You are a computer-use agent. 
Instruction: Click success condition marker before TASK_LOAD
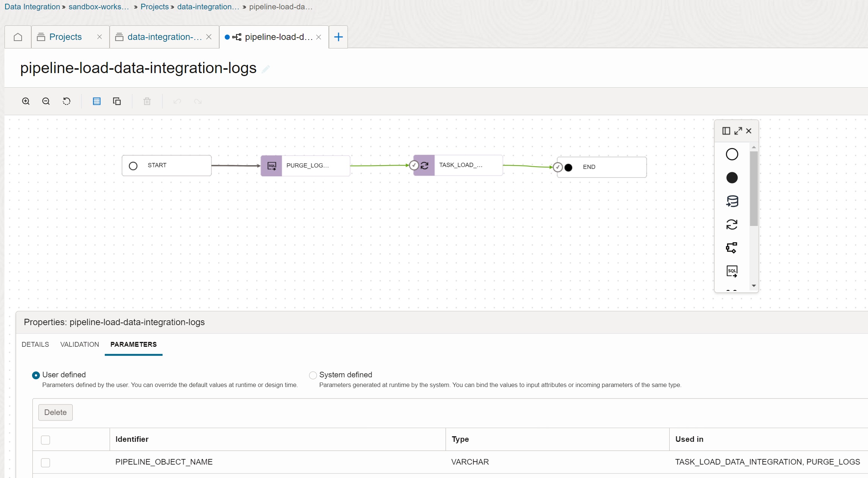click(x=414, y=165)
